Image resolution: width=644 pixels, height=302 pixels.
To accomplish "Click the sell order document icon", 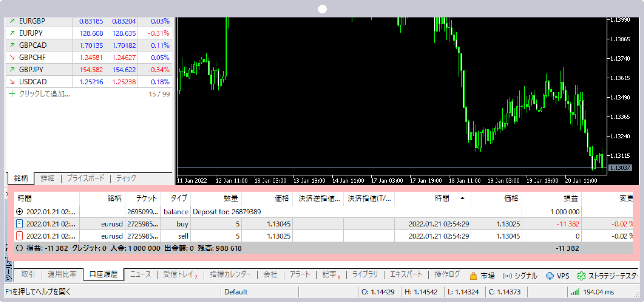I will [x=19, y=236].
